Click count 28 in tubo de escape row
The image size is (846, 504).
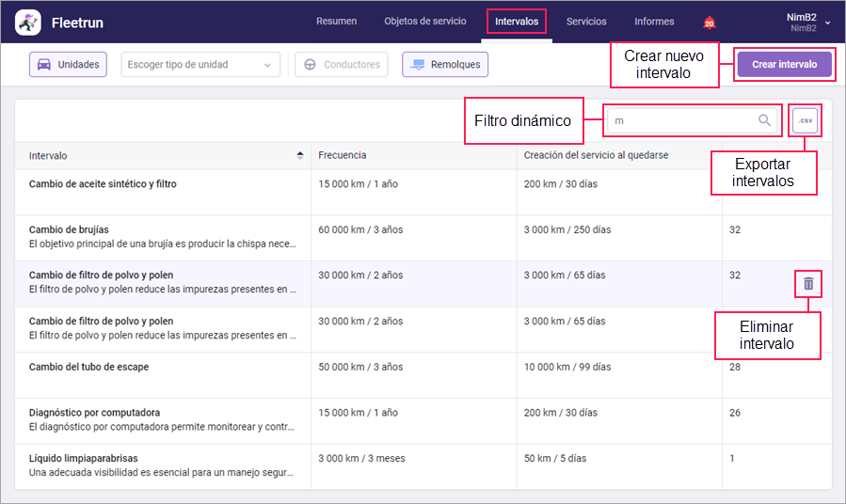(735, 367)
